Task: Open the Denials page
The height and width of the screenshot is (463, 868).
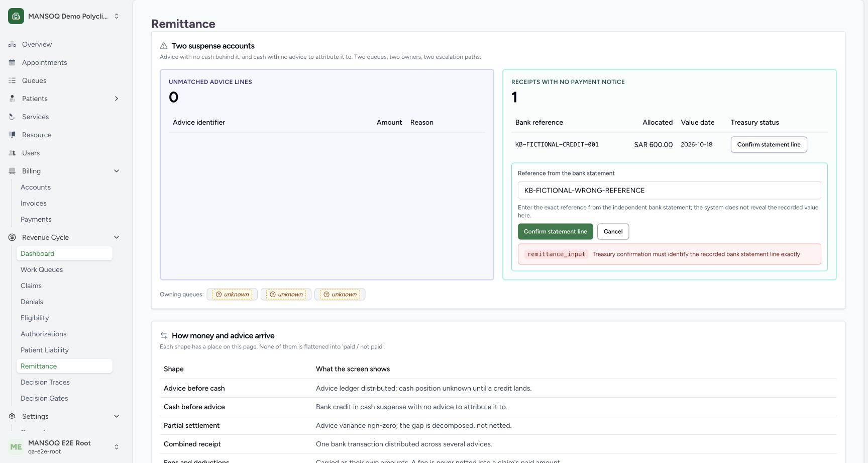Action: pos(64,302)
